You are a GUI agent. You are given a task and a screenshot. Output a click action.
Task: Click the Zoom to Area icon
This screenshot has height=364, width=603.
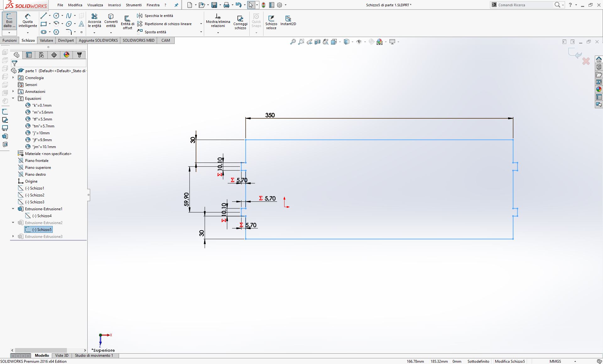(301, 42)
